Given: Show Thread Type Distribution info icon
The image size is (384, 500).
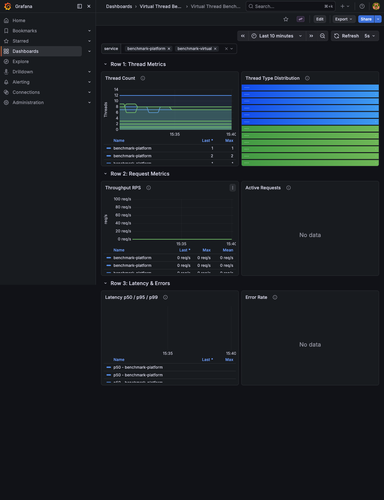Looking at the screenshot, I should [x=307, y=78].
